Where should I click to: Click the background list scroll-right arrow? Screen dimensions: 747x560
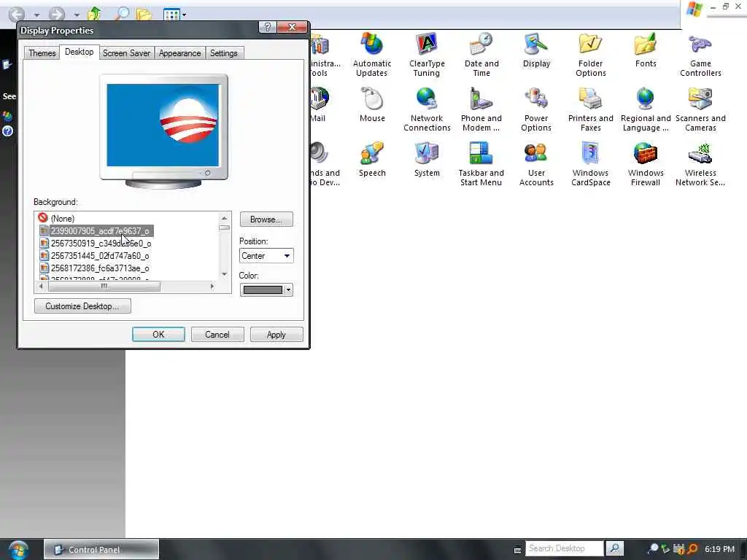click(212, 286)
